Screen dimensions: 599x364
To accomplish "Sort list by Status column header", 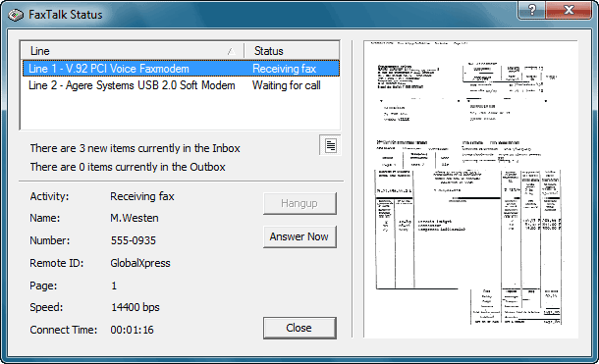I will [x=292, y=51].
